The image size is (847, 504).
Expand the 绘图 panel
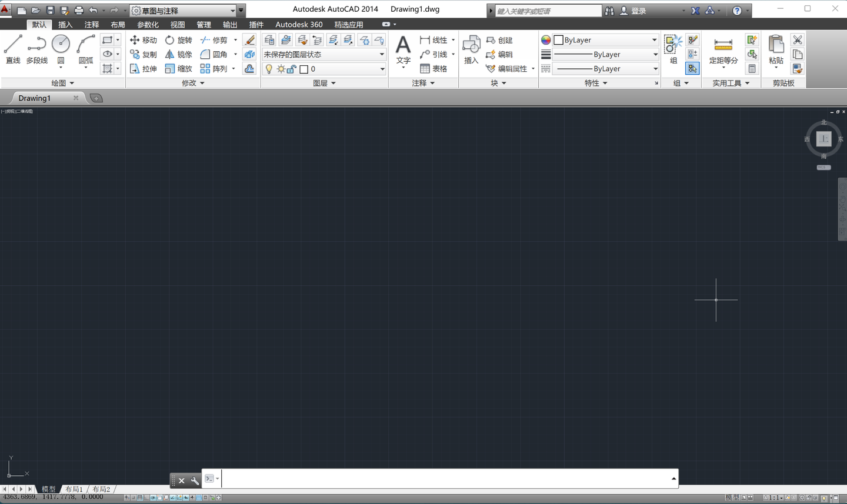63,83
